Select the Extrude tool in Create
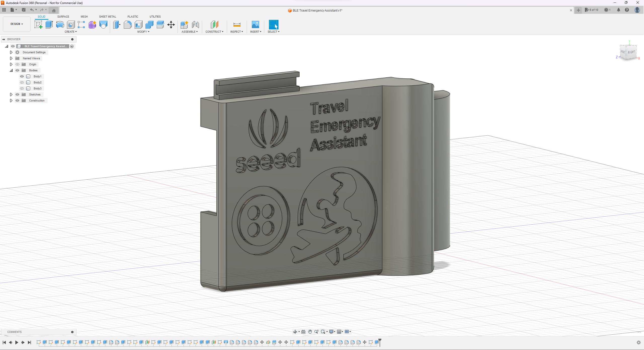Image resolution: width=644 pixels, height=350 pixels. (x=49, y=25)
